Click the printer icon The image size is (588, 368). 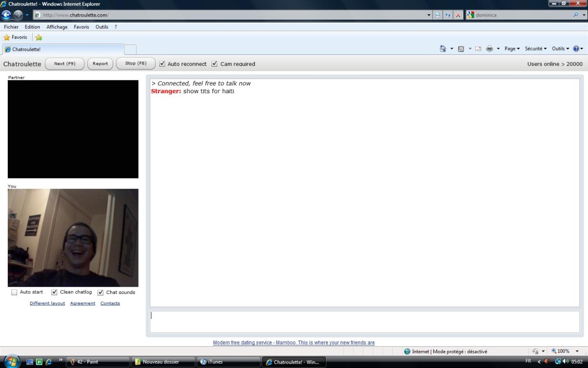(x=489, y=49)
